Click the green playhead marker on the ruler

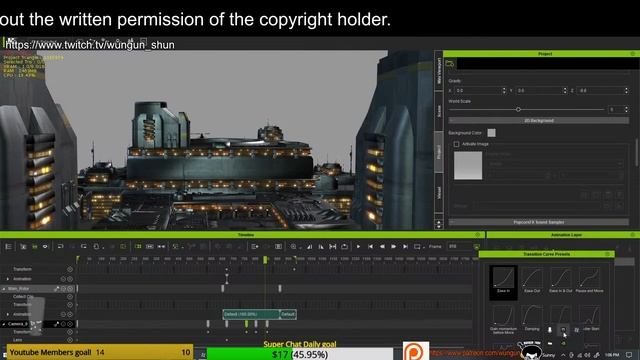point(265,259)
